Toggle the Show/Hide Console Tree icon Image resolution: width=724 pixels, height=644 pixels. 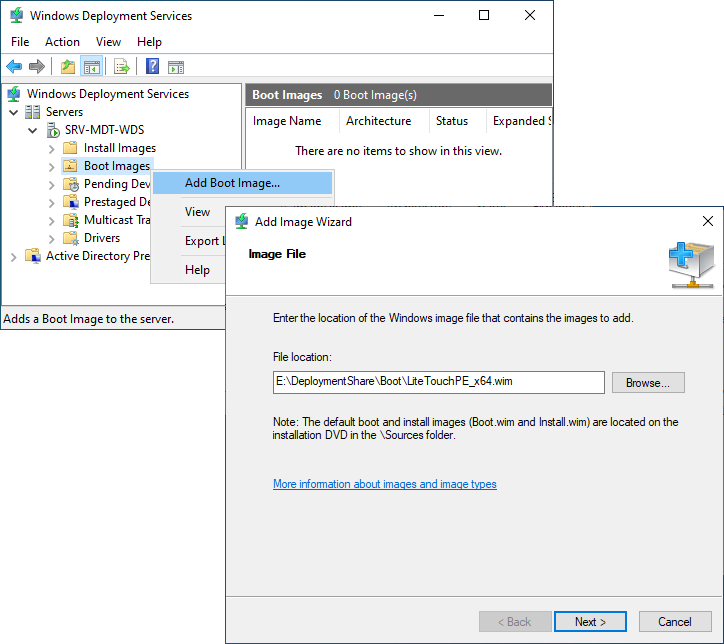(x=91, y=66)
